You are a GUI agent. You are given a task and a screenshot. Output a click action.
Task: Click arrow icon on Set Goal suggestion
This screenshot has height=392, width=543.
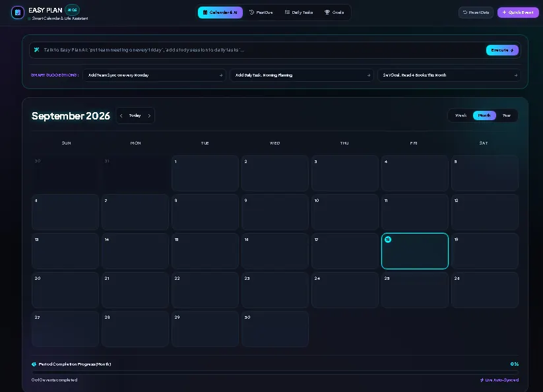pos(516,75)
